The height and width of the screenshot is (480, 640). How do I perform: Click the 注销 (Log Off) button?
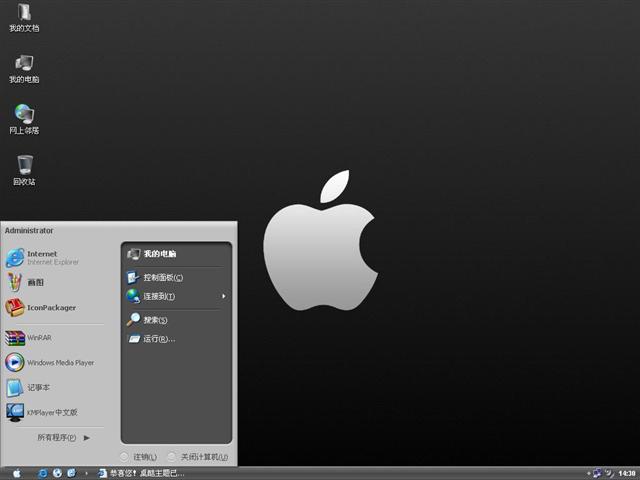click(138, 457)
